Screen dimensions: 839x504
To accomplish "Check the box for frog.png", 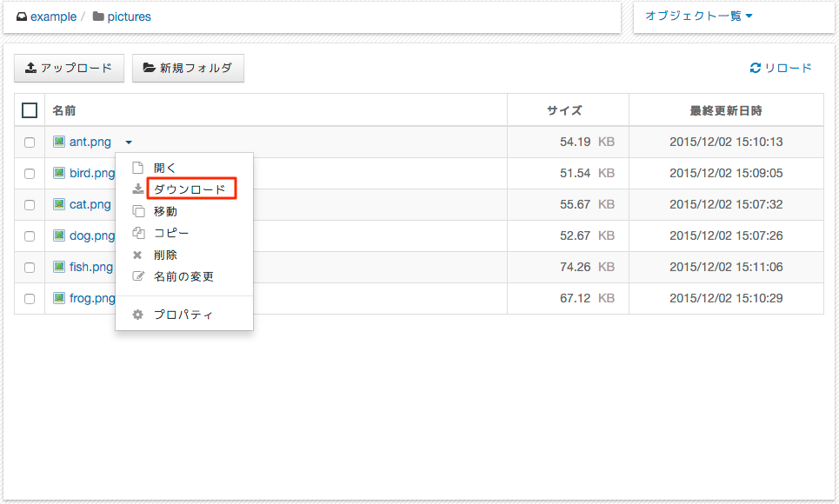I will tap(30, 299).
